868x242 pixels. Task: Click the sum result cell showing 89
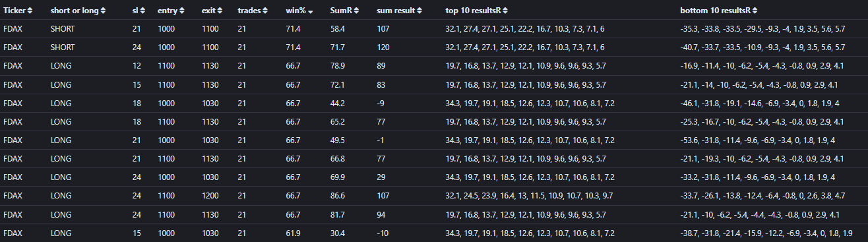click(381, 66)
